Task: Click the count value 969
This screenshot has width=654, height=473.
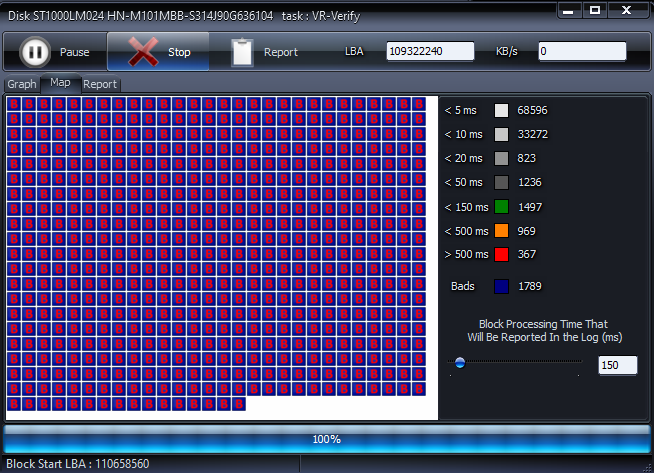Action: (526, 231)
